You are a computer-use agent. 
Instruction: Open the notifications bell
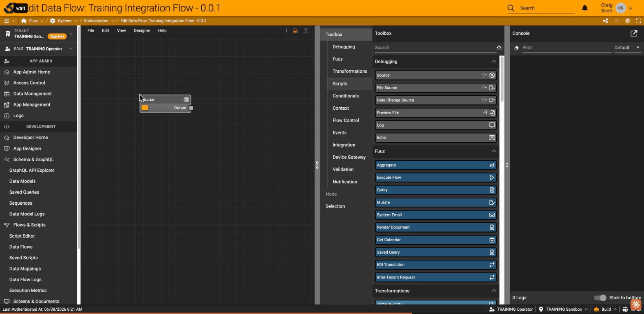[x=585, y=8]
